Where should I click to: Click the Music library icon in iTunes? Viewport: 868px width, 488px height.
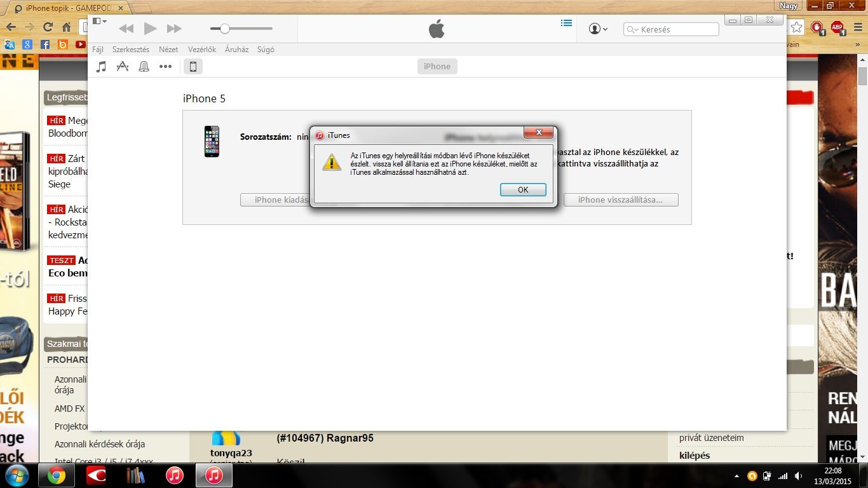coord(101,67)
